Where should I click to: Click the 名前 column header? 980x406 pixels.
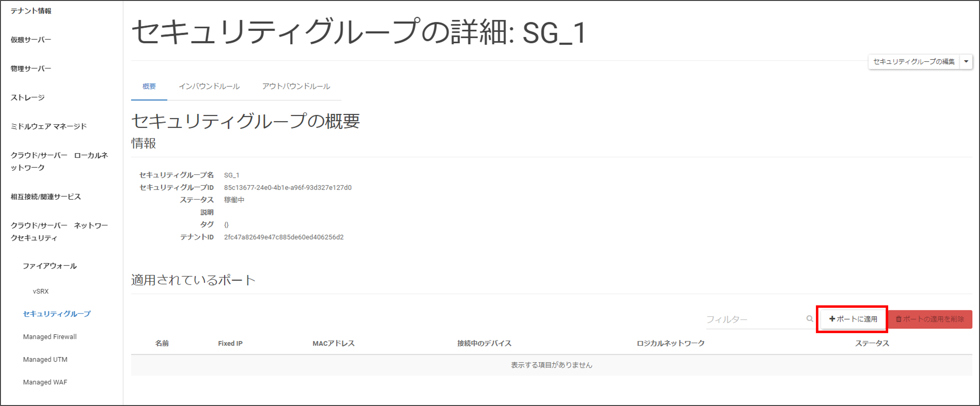(x=162, y=343)
